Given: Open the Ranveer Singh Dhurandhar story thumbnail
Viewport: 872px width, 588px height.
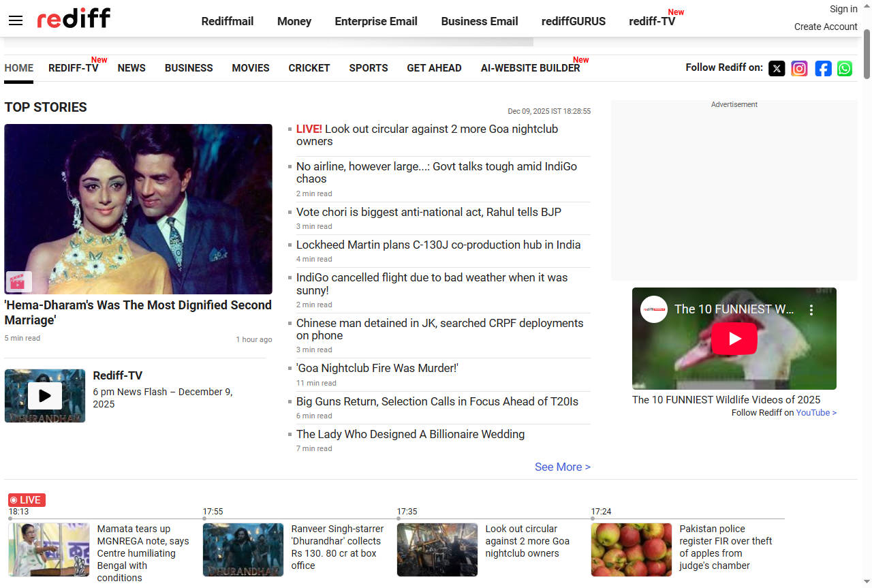Looking at the screenshot, I should 243,549.
